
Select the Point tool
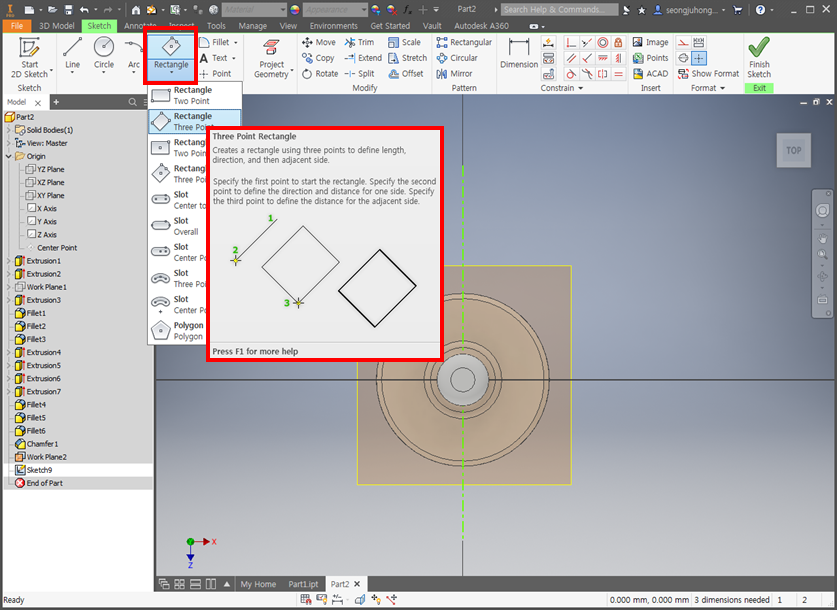[x=216, y=74]
